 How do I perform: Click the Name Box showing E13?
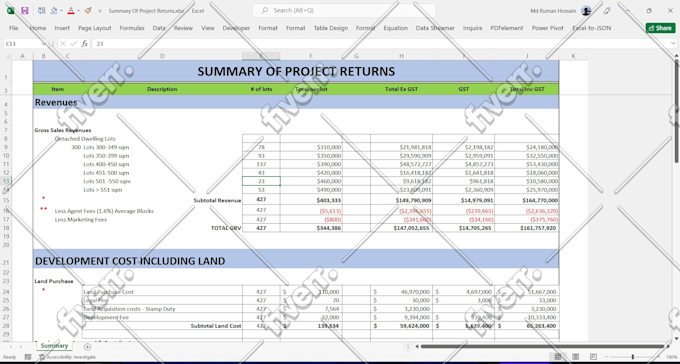click(x=23, y=44)
